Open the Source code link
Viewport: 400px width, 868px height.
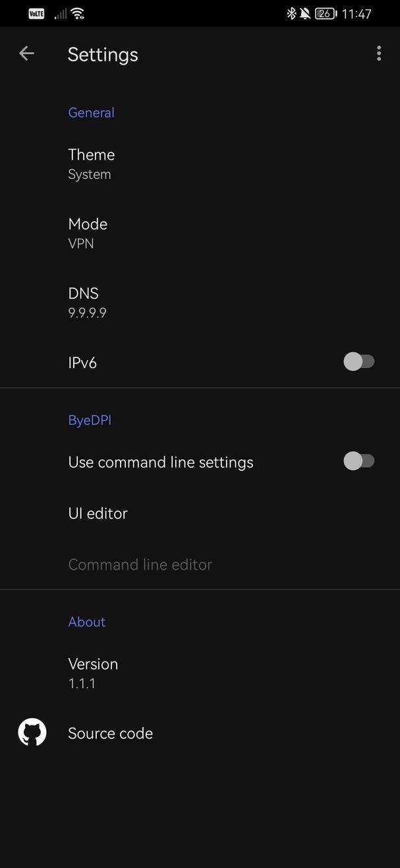click(110, 732)
